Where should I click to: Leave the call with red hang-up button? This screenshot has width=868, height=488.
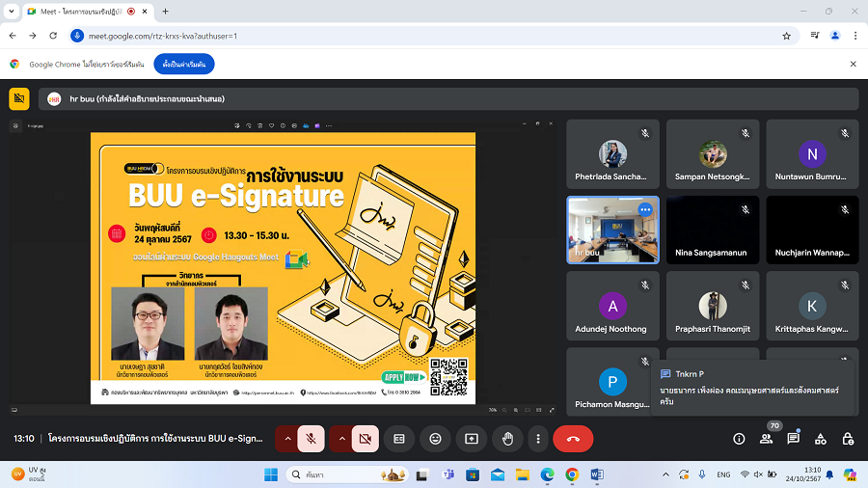[573, 439]
